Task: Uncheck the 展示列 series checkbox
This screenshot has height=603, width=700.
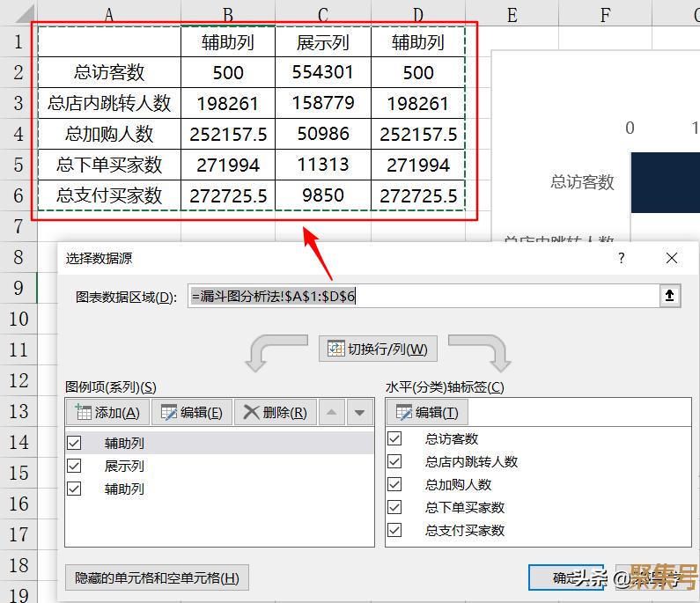Action: tap(74, 466)
